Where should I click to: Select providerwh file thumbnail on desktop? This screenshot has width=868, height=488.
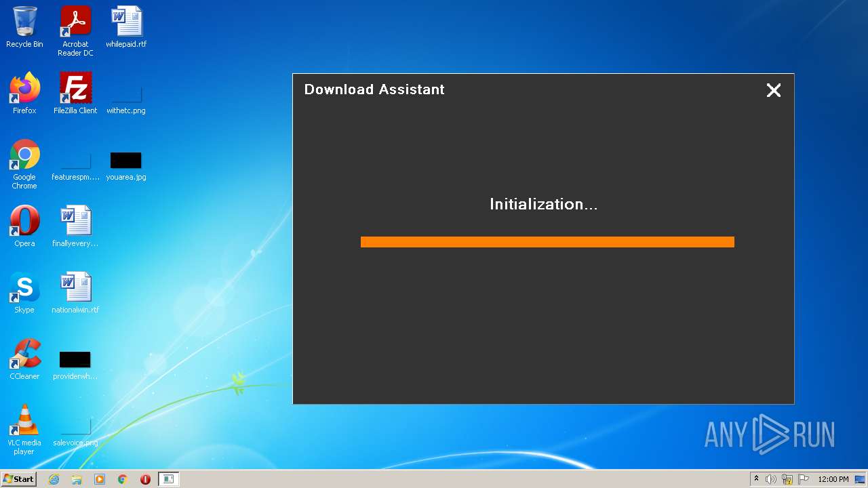[x=75, y=365]
